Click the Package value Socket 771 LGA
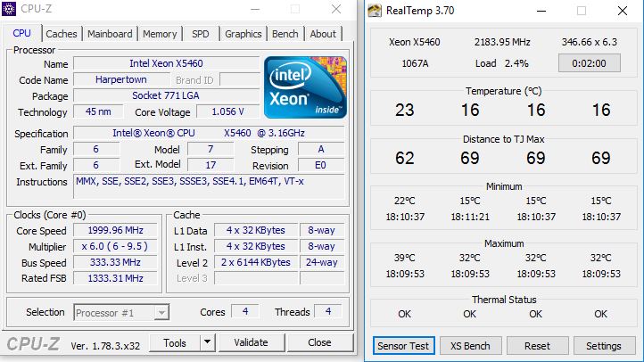644x362 pixels. click(166, 95)
